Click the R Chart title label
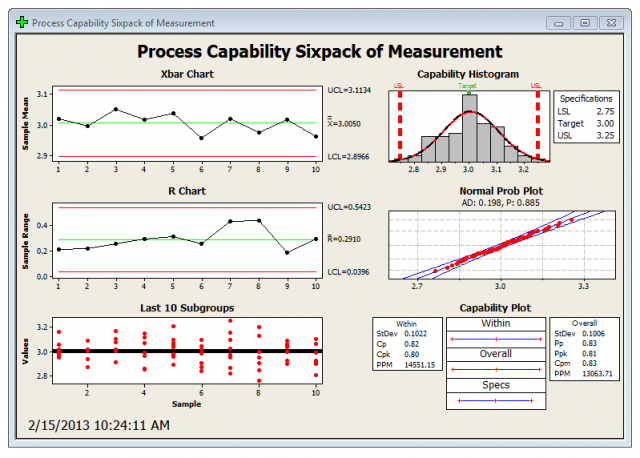This screenshot has height=458, width=640. 185,189
